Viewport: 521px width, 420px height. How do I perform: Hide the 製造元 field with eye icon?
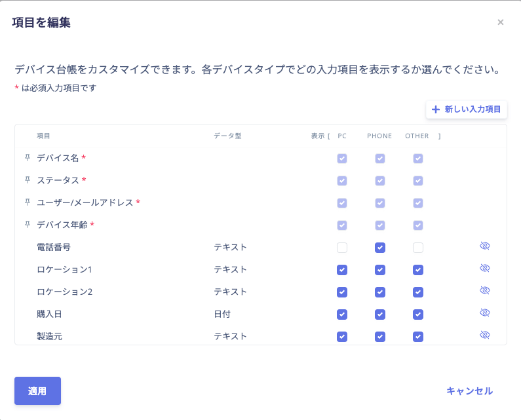pyautogui.click(x=485, y=335)
